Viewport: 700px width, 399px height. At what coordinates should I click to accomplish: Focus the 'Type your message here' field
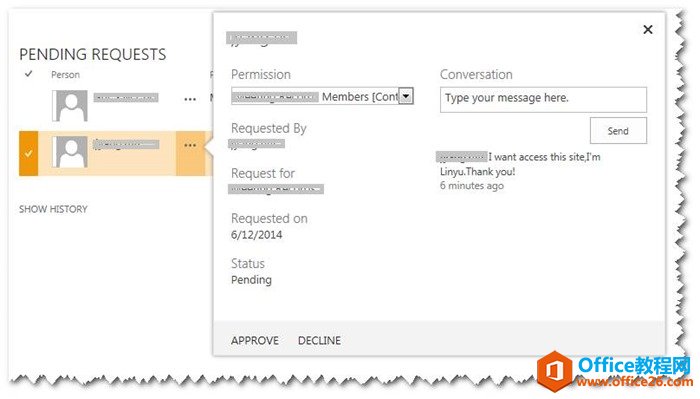(x=543, y=100)
